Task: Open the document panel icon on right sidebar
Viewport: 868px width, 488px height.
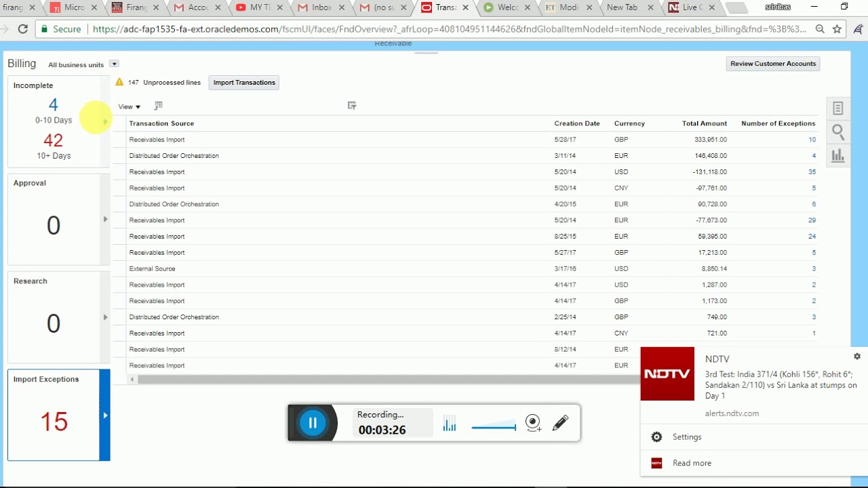Action: click(838, 108)
